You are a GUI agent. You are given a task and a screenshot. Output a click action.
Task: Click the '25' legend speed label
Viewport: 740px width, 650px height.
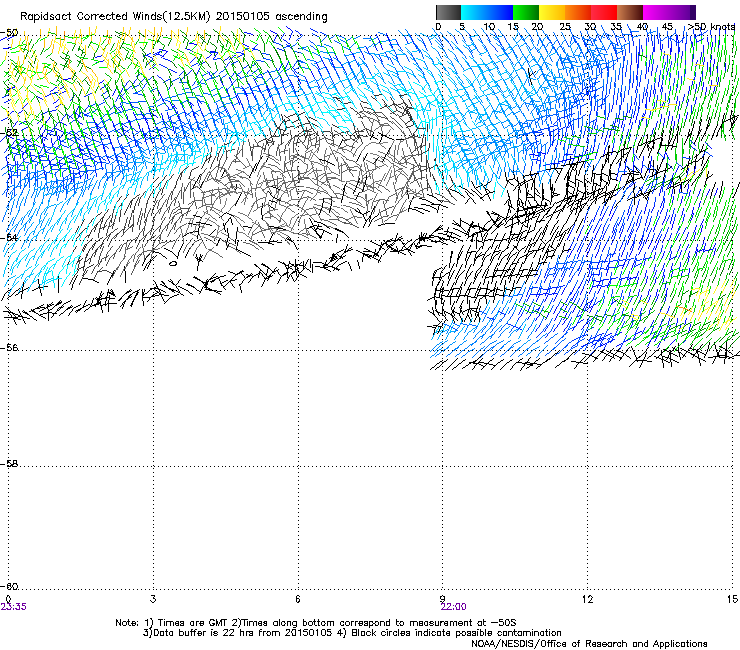click(565, 27)
